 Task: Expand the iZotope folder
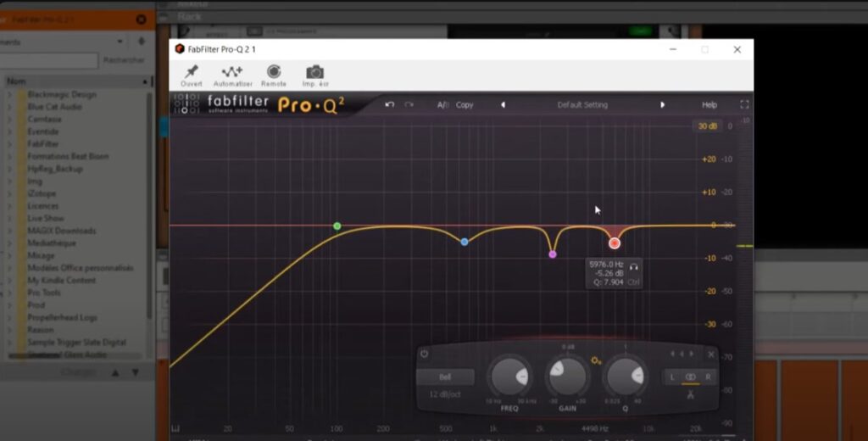tap(9, 194)
